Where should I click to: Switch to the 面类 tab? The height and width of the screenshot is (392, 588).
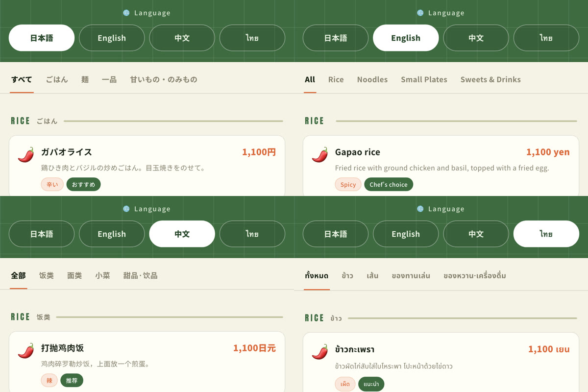click(x=74, y=275)
